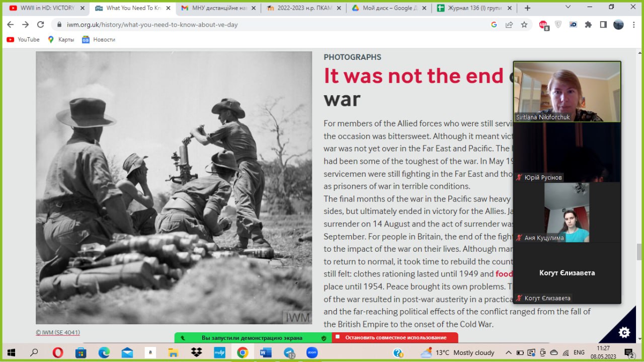Bookmark this page with the star icon

coord(524,25)
